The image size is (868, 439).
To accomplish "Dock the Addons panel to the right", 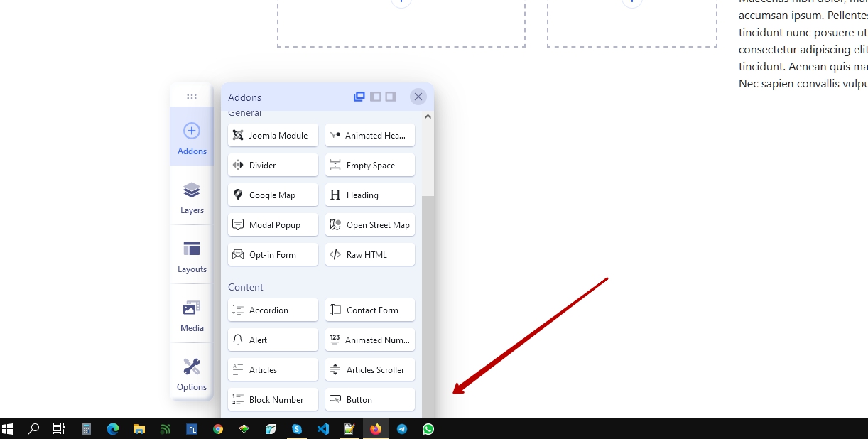I will tap(391, 97).
